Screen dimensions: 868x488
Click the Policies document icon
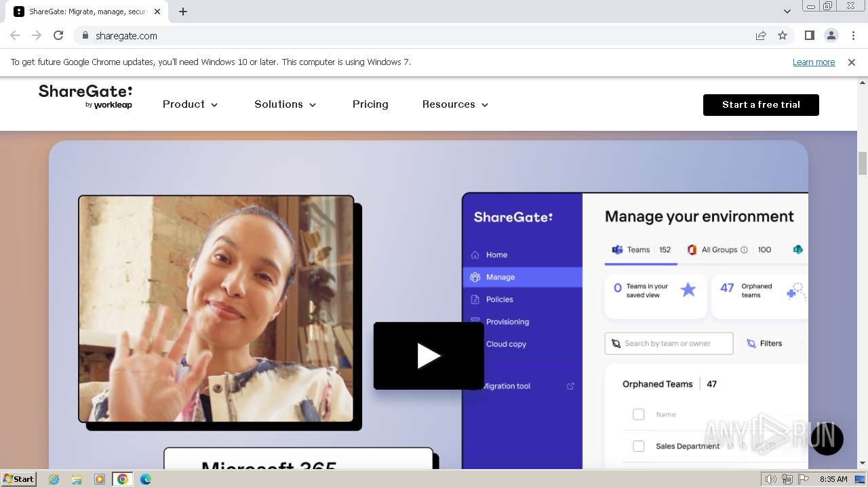[475, 300]
